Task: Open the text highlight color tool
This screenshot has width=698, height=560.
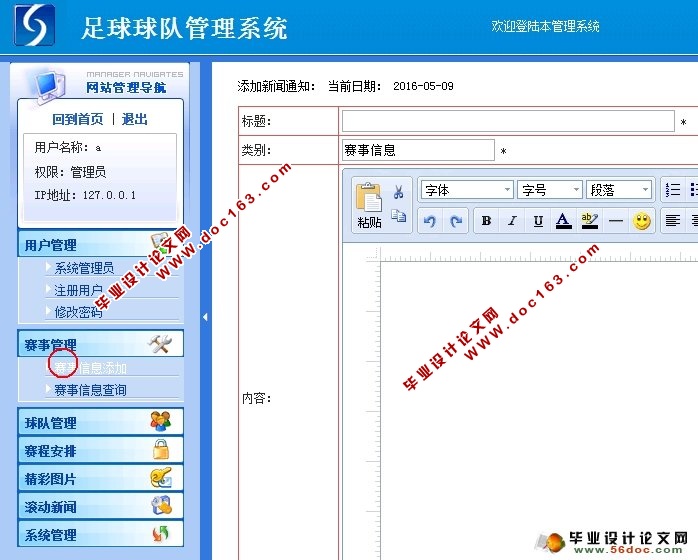Action: point(589,220)
